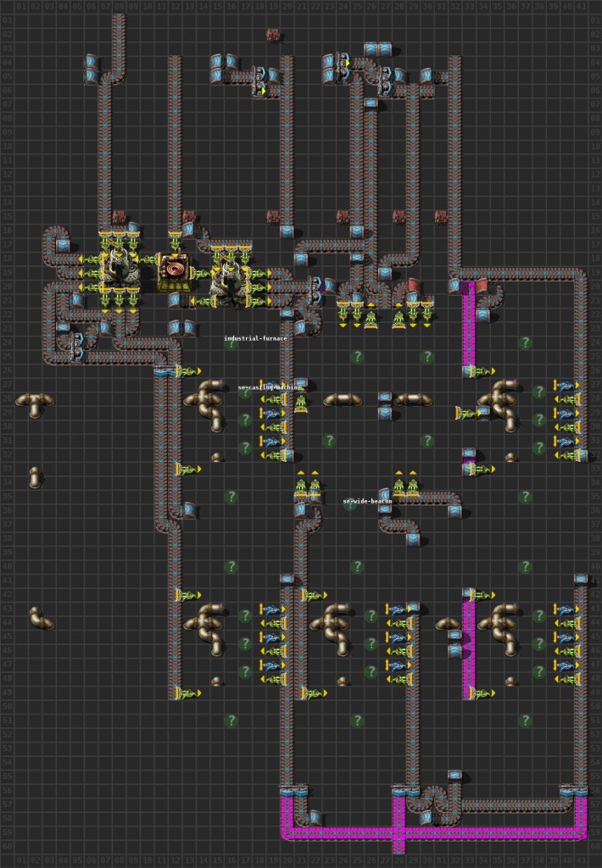Click the short magenta belt below the upper-right belt corner
The image size is (602, 868).
469,324
